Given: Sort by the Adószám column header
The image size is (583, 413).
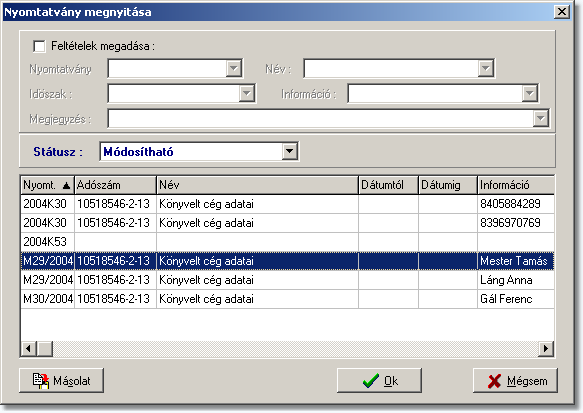Looking at the screenshot, I should (115, 185).
